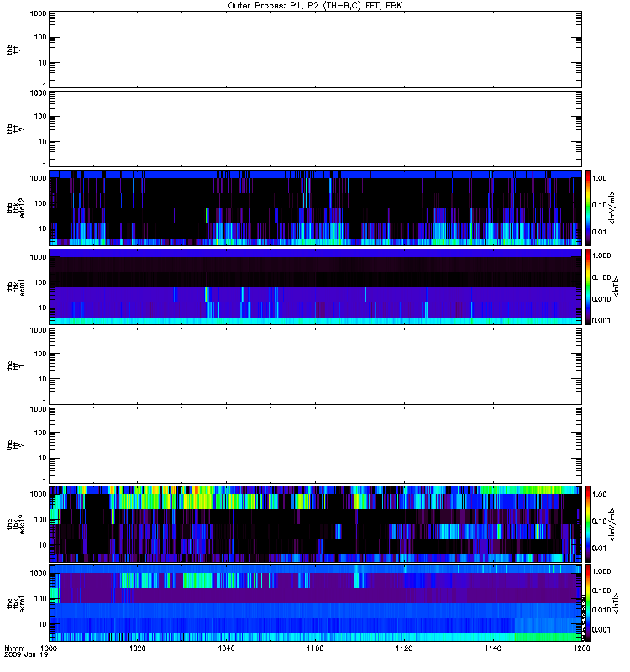The width and height of the screenshot is (630, 672).
Task: Click inside the empty thc fff 2 panel
Action: pyautogui.click(x=315, y=445)
